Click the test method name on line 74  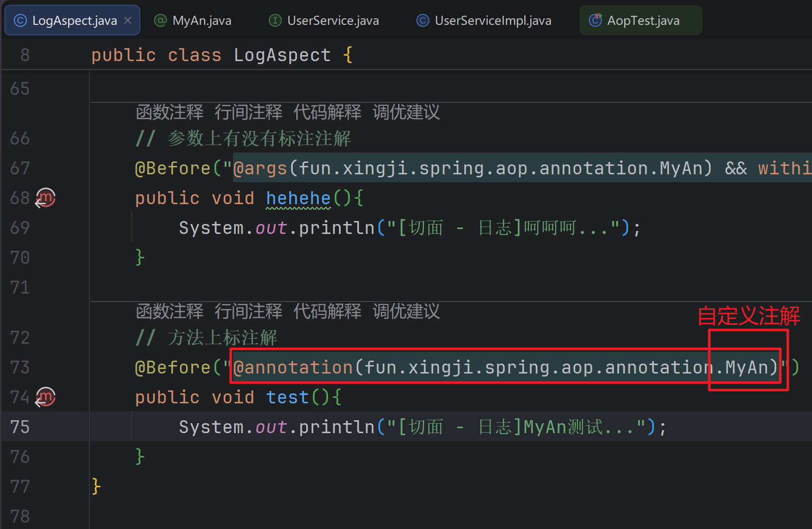287,397
